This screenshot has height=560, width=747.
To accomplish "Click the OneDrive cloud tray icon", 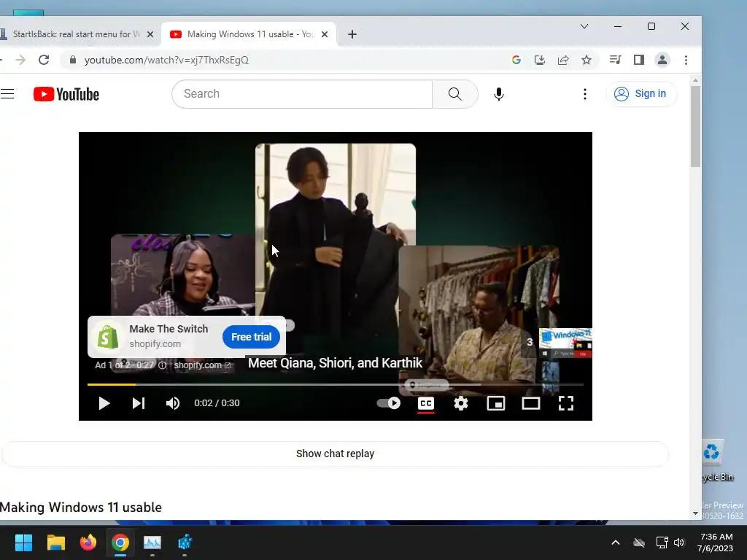I will pos(639,542).
